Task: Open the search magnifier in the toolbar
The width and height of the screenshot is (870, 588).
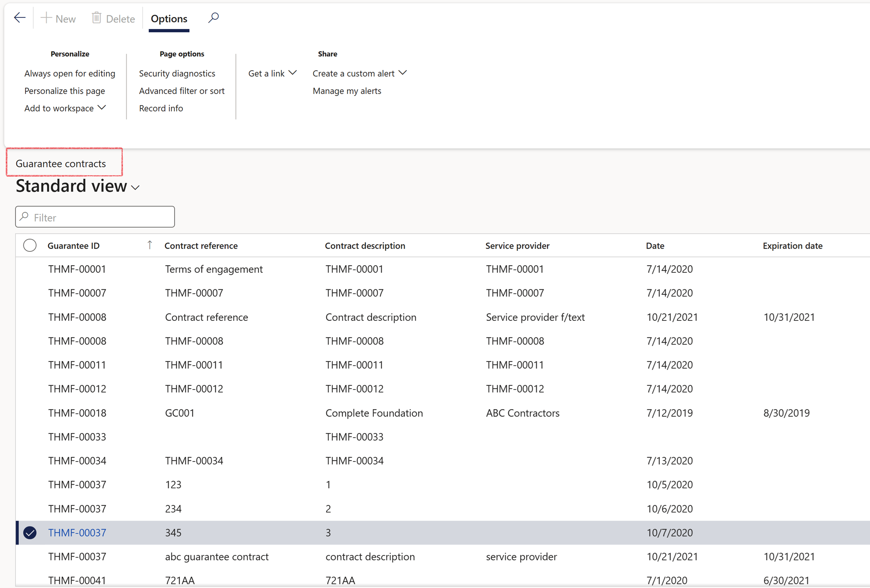Action: click(213, 18)
